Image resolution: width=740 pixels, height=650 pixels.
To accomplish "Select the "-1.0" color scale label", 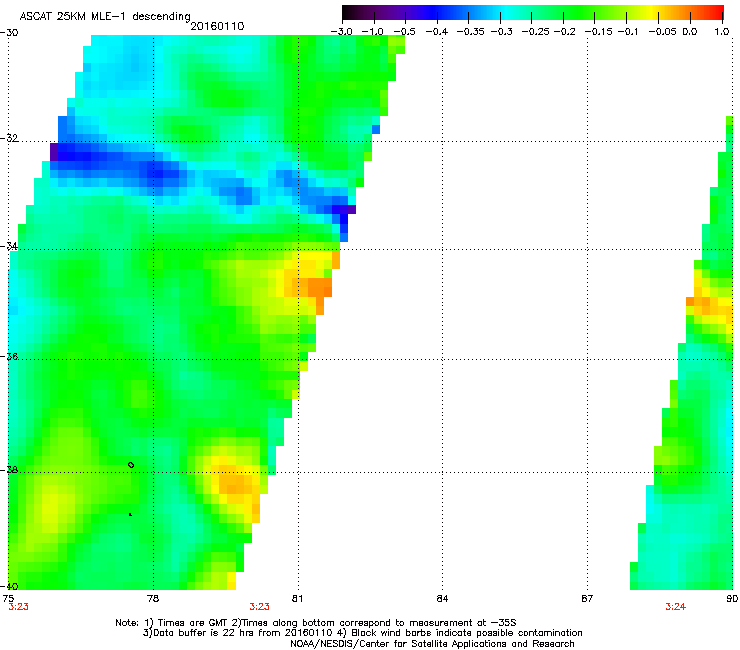I will pos(372,32).
